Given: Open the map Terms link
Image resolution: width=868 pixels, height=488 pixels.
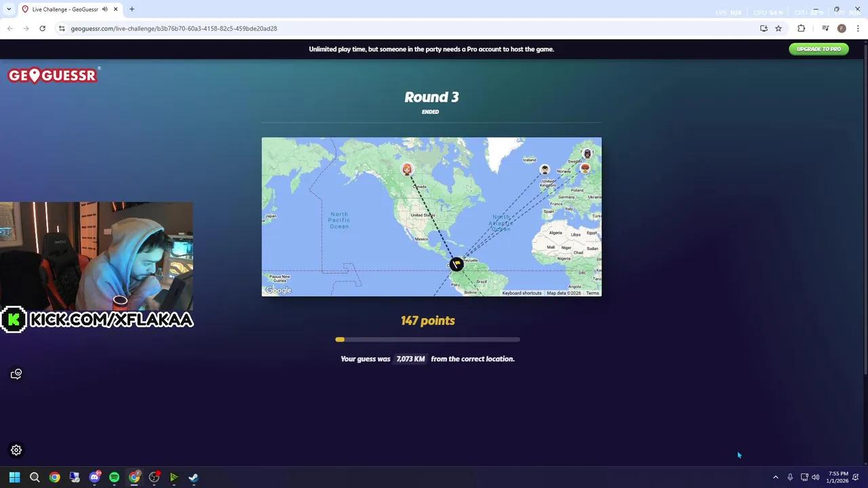Looking at the screenshot, I should tap(593, 293).
